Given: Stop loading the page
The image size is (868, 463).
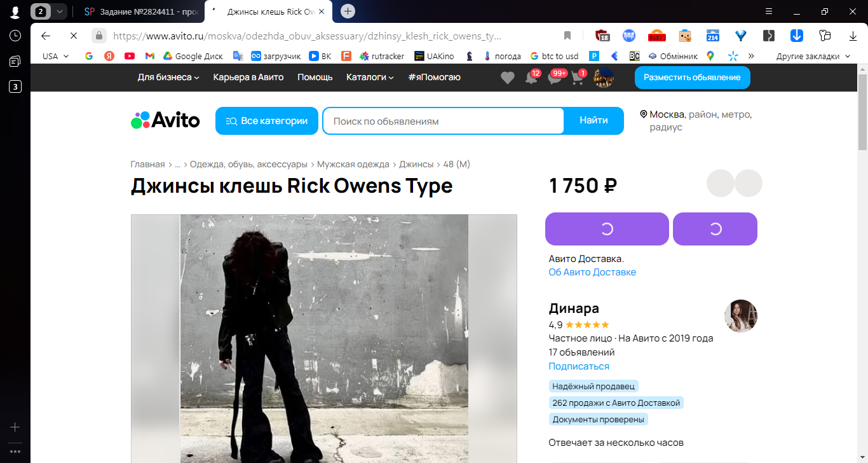Looking at the screenshot, I should tap(73, 36).
